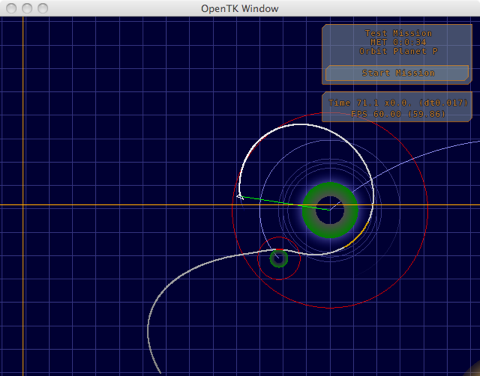Select the small green moon
The image size is (480, 376).
point(279,258)
